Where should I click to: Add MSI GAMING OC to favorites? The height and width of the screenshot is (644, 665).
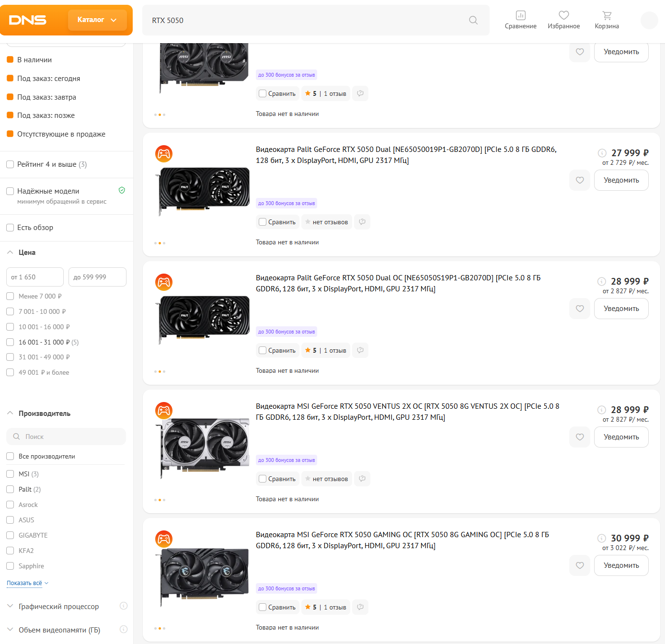click(580, 565)
